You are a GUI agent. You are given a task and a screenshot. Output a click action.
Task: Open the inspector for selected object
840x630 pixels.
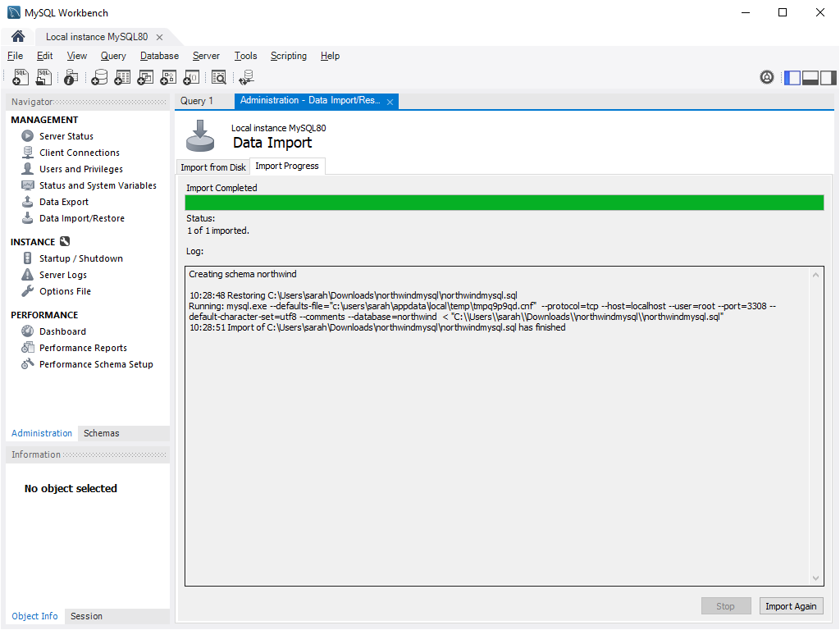(x=71, y=78)
